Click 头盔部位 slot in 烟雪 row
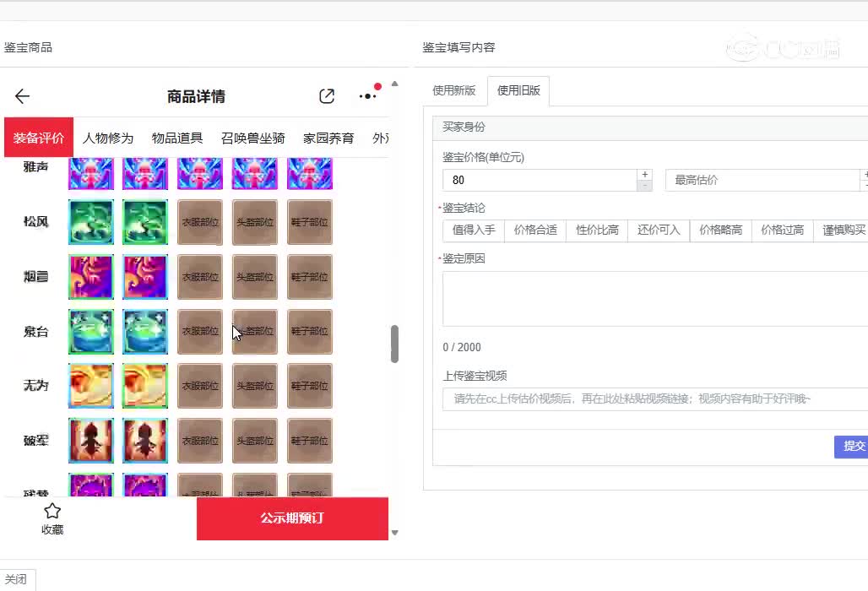The width and height of the screenshot is (868, 591). click(x=255, y=277)
